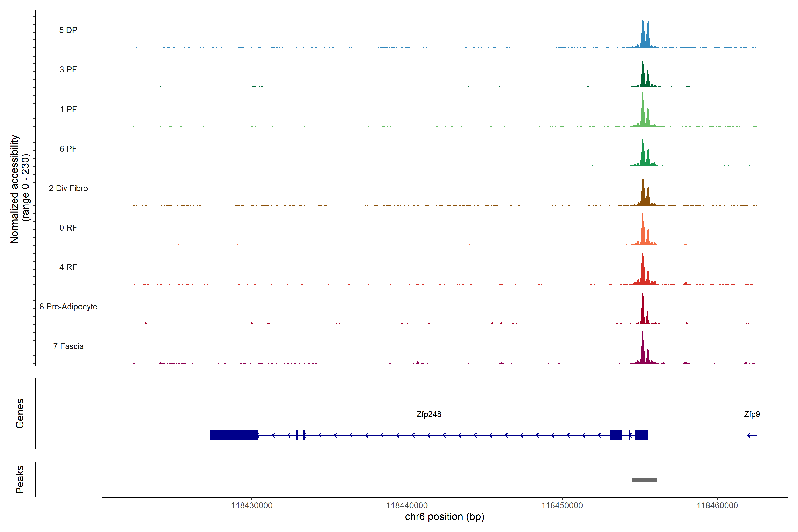
Task: Select the 6 PF track label
Action: 68,149
